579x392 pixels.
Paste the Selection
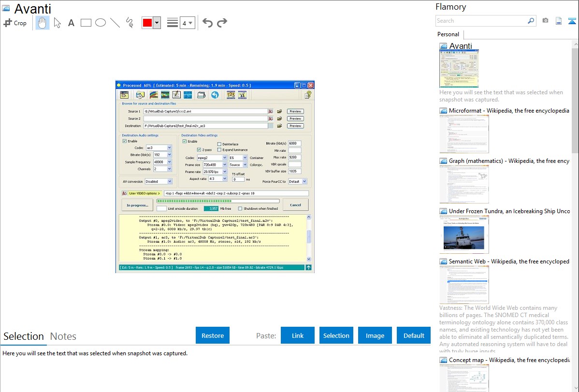(x=336, y=335)
